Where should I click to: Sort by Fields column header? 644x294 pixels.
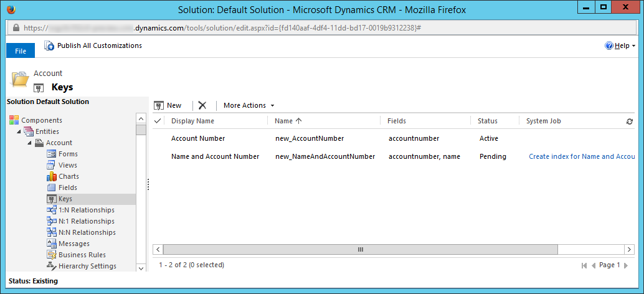[397, 121]
